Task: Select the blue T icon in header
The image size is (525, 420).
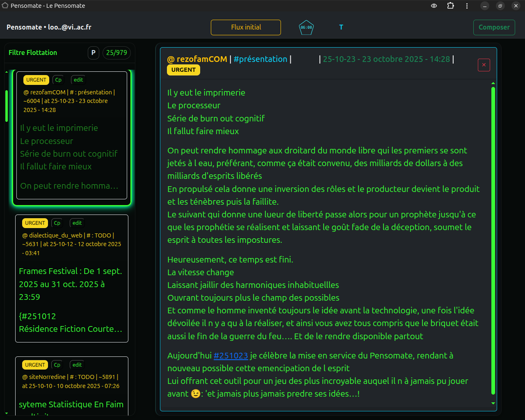Action: 341,27
